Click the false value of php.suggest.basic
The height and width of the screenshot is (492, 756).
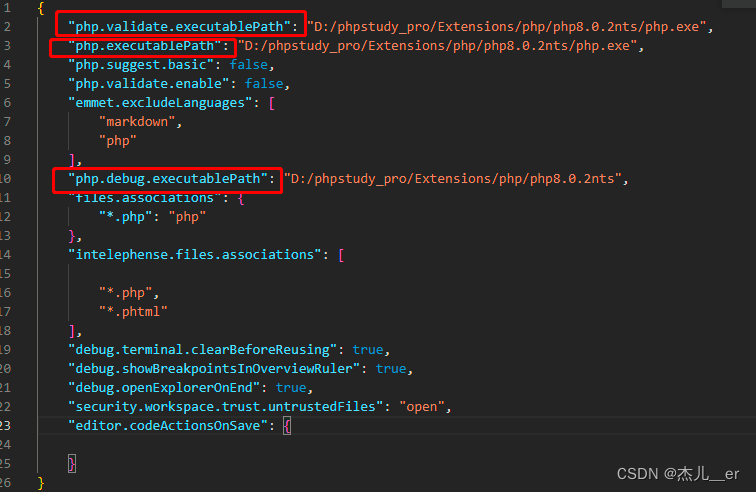tap(248, 65)
